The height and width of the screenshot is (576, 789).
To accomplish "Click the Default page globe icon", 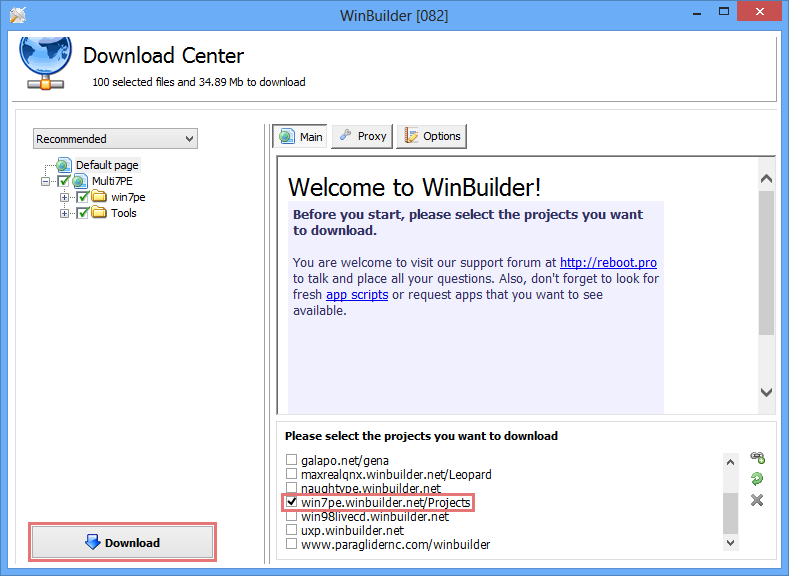I will point(64,165).
